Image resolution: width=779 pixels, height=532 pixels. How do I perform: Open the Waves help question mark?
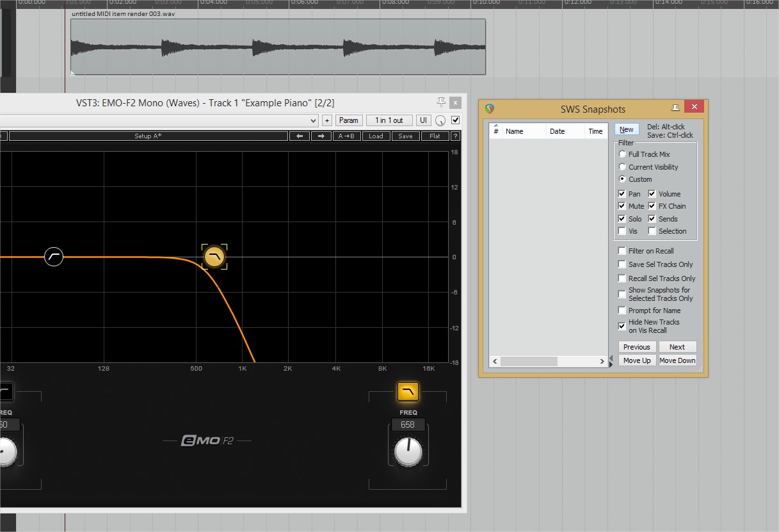tap(455, 136)
